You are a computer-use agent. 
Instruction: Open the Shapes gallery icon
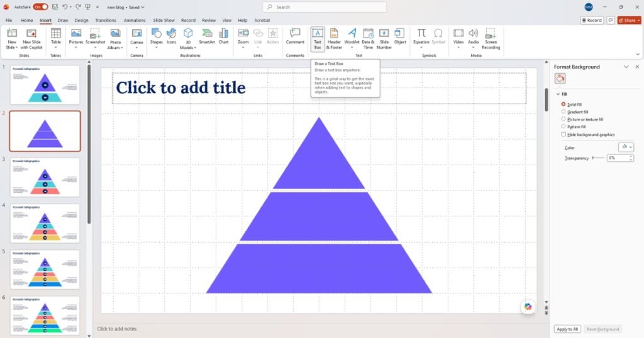156,33
